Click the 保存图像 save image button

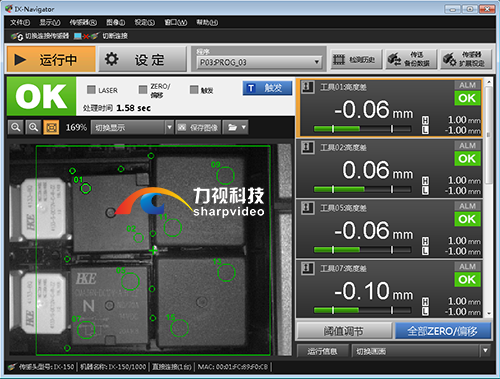pos(198,127)
